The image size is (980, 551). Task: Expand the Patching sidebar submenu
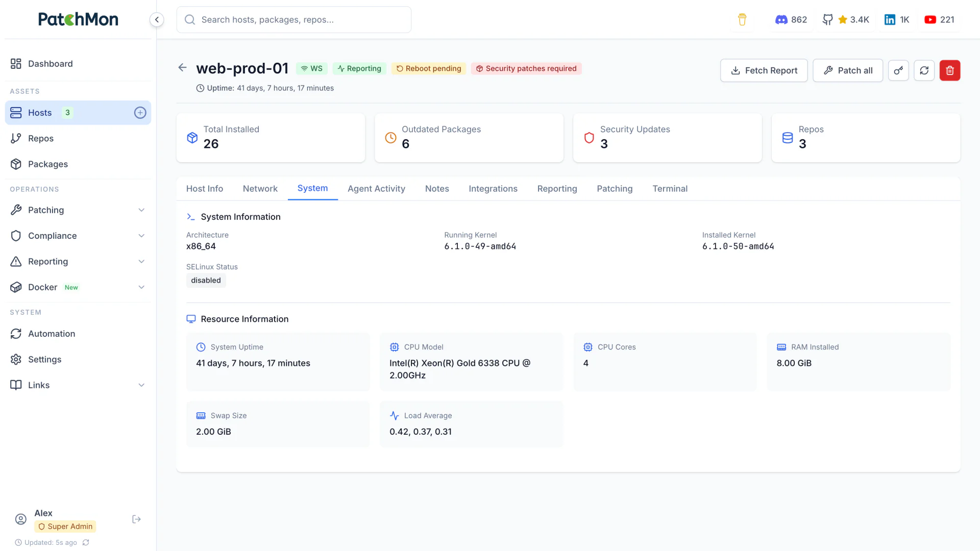(141, 210)
